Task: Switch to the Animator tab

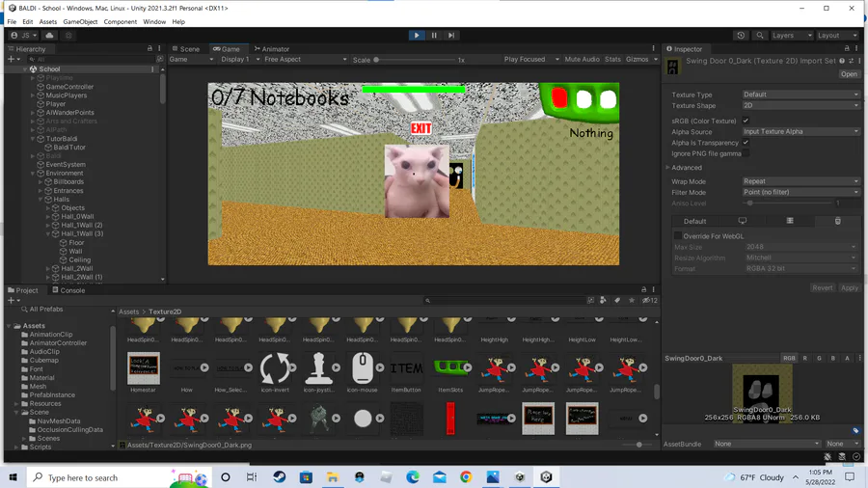Action: 272,48
